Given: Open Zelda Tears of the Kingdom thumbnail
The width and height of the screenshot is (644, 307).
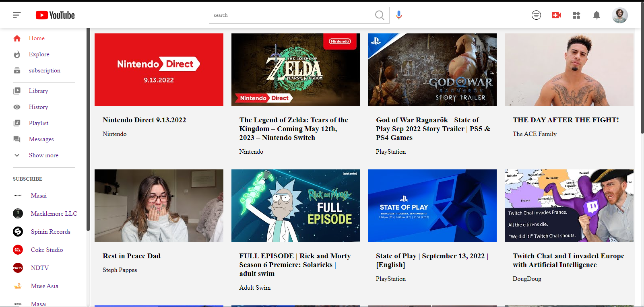Looking at the screenshot, I should (x=296, y=70).
